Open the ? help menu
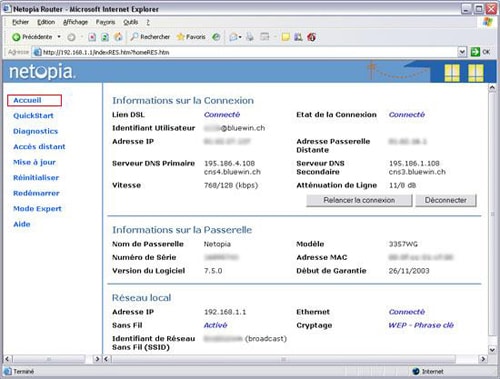 148,22
